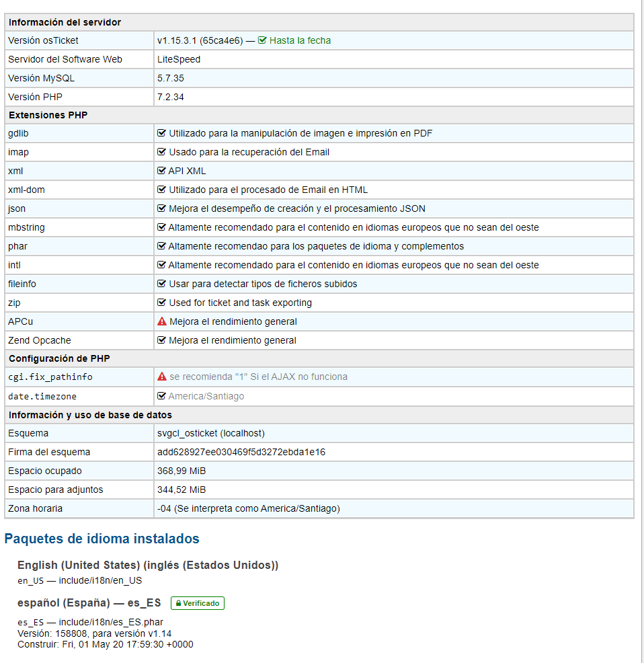Click the "es_ES — include/i18n/es_ES.phar" path

[x=90, y=623]
